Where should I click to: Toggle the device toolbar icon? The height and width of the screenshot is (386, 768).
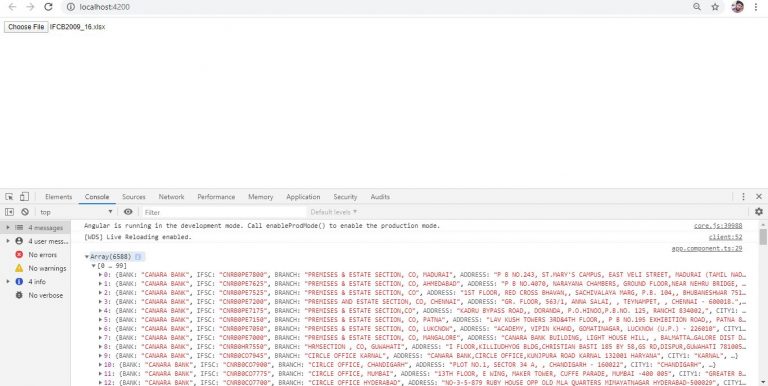pyautogui.click(x=24, y=196)
